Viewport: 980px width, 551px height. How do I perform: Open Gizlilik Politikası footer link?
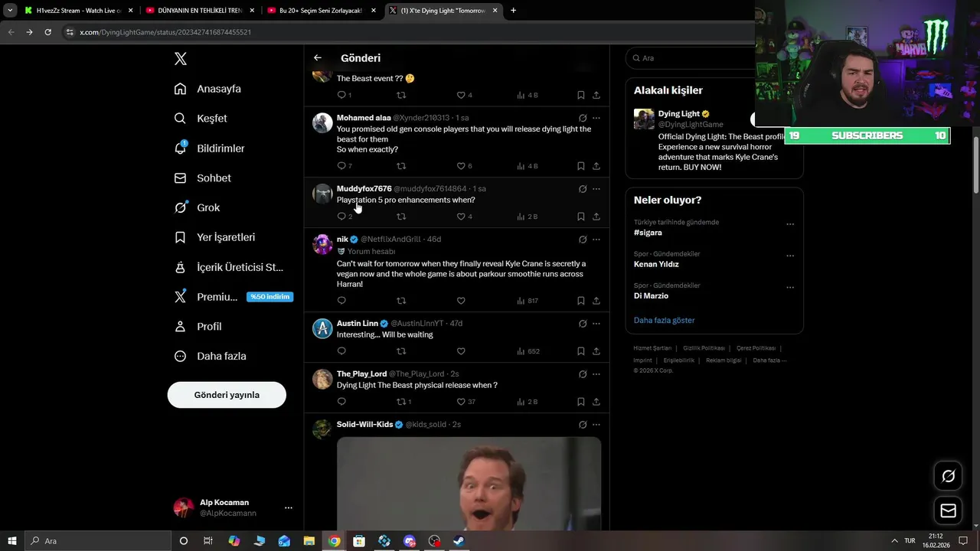pos(703,348)
